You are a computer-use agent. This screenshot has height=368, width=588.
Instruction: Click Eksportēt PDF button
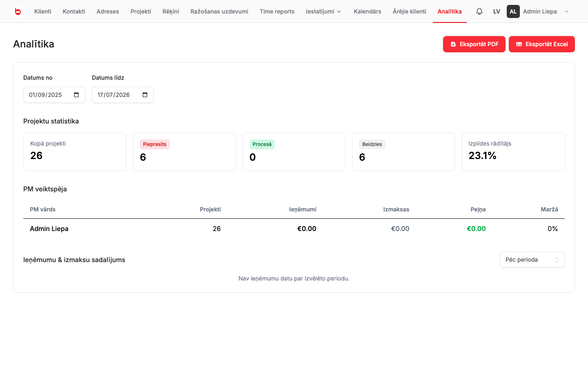474,44
